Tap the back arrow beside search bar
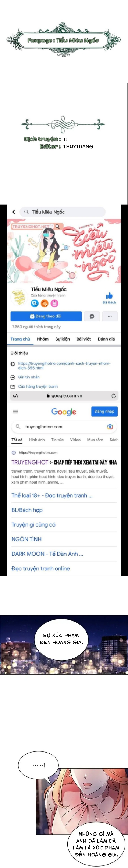 [14, 212]
